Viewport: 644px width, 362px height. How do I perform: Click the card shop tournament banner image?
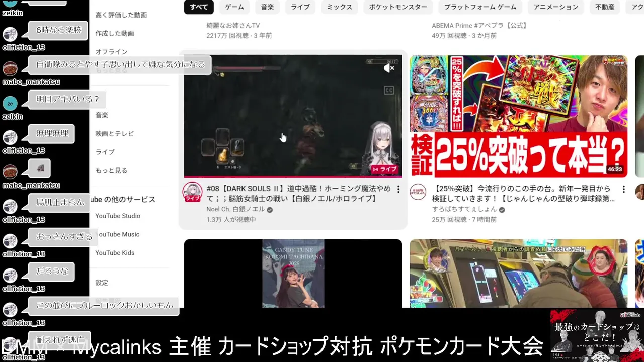point(597,335)
